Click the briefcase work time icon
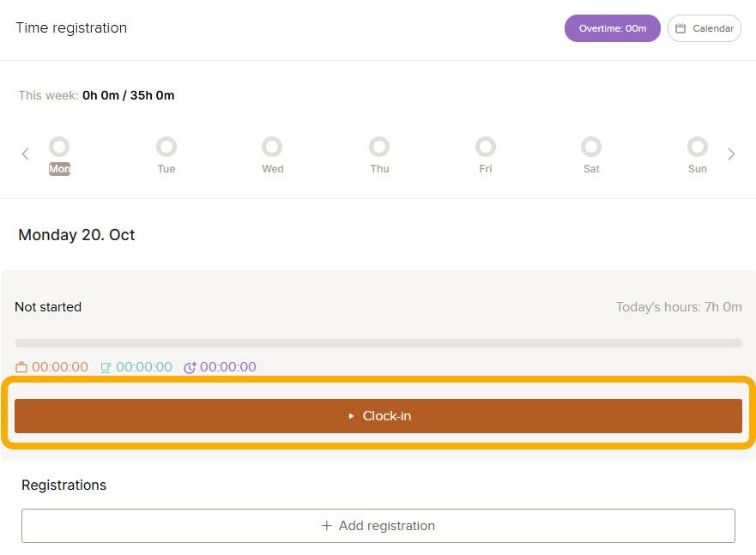 [21, 367]
